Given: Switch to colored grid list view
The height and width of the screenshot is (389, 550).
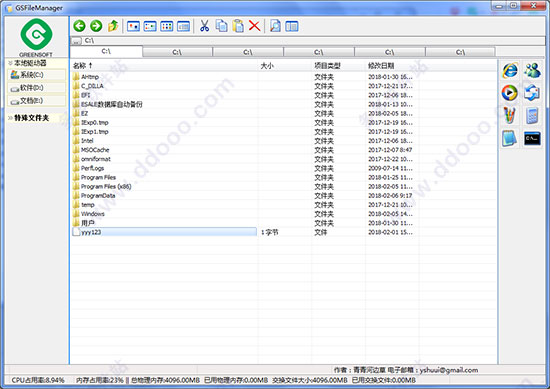Looking at the screenshot, I should click(x=167, y=26).
